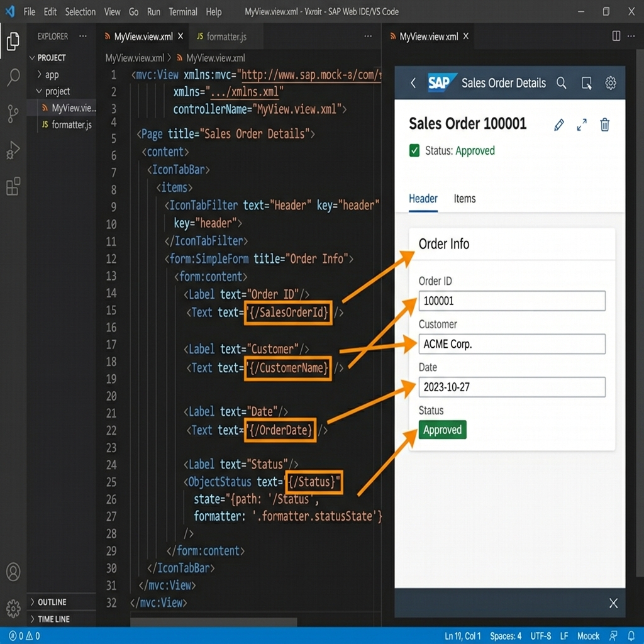
Task: Click errors and warnings count in status bar
Action: tap(25, 636)
